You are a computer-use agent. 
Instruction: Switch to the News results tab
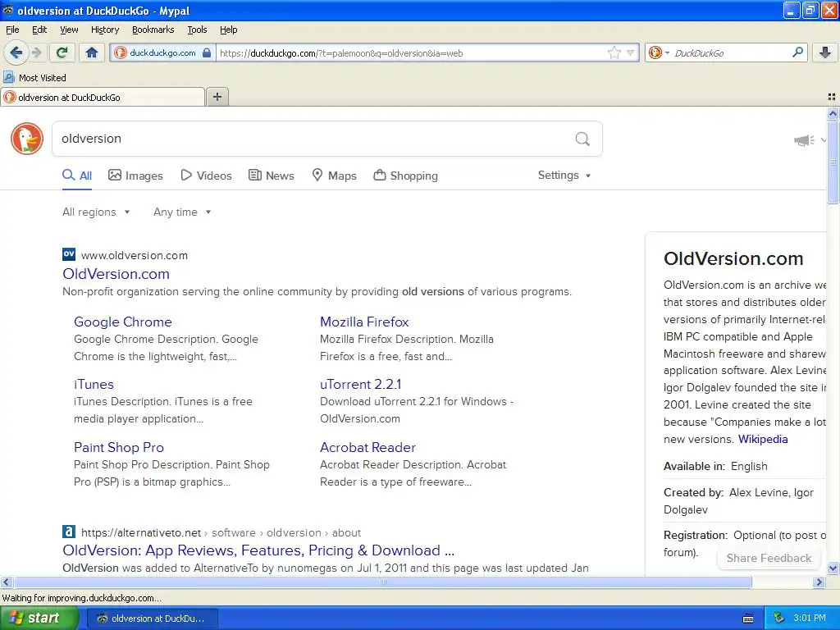coord(271,176)
